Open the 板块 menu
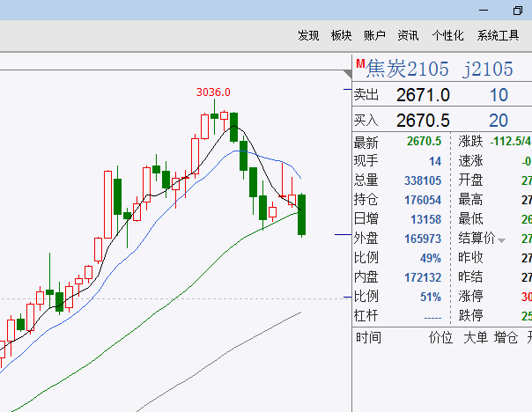Viewport: 532px width, 412px height. 341,35
